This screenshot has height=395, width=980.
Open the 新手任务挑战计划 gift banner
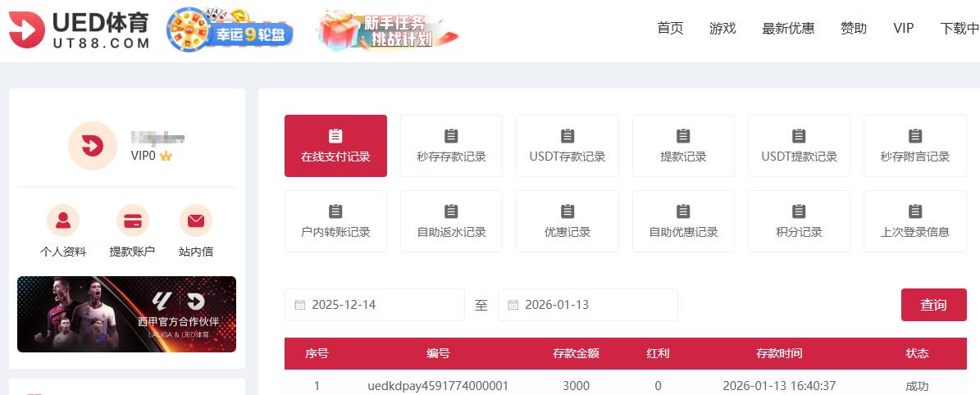[x=387, y=30]
